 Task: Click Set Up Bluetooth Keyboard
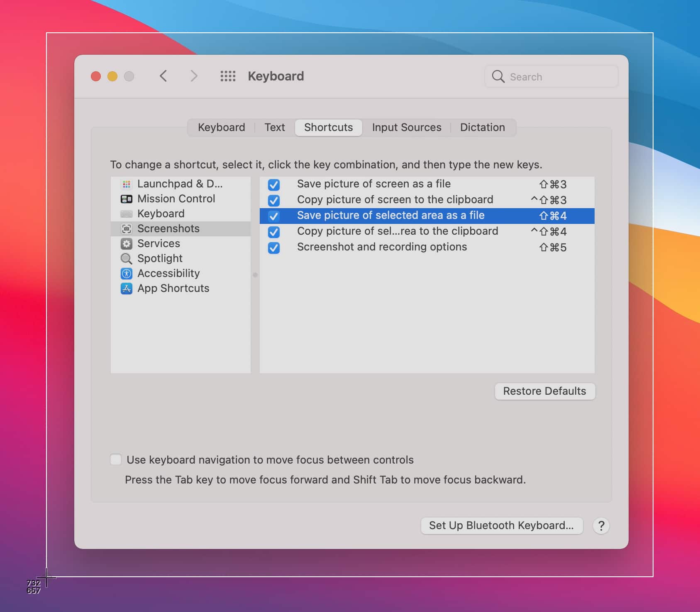pos(502,525)
